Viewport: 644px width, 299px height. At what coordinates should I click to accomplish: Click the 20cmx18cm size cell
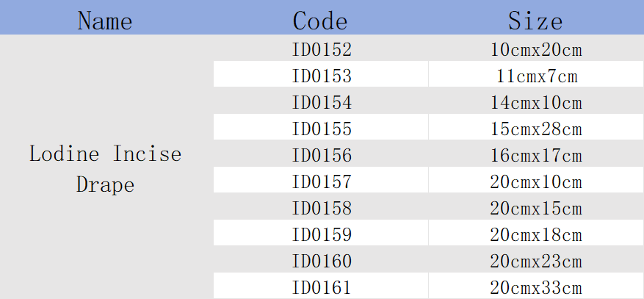point(536,232)
